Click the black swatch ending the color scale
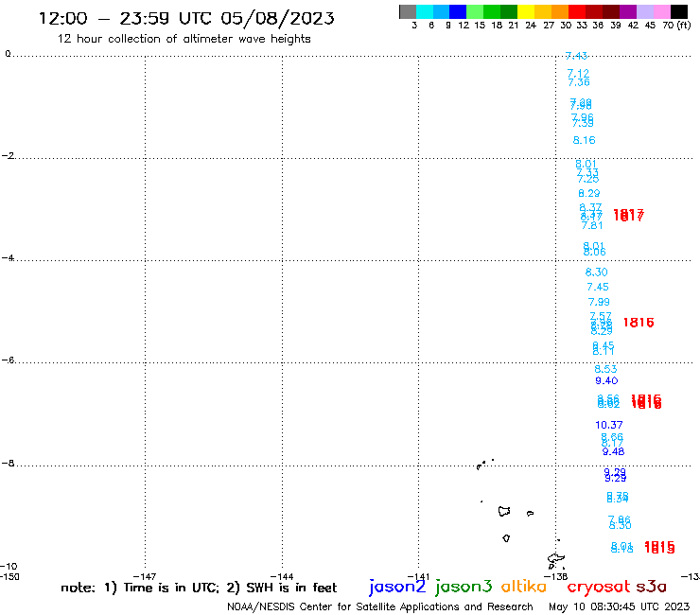 [679, 11]
